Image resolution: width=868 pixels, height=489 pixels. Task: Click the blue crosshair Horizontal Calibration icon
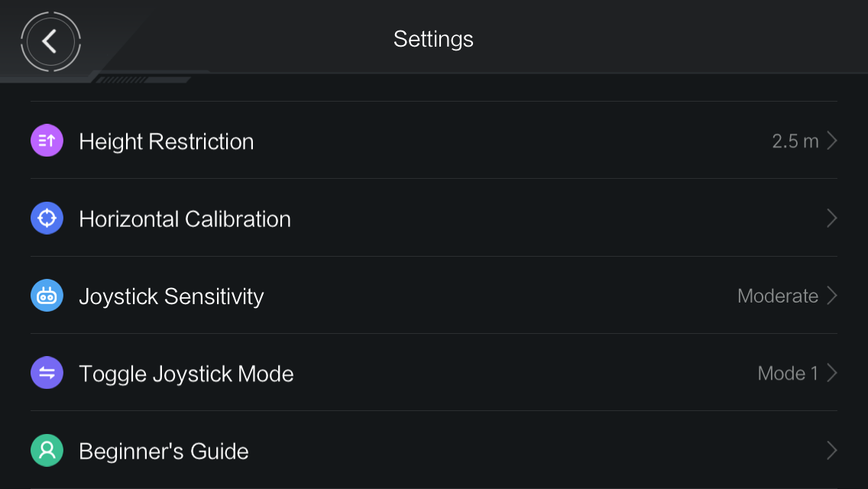click(x=47, y=219)
